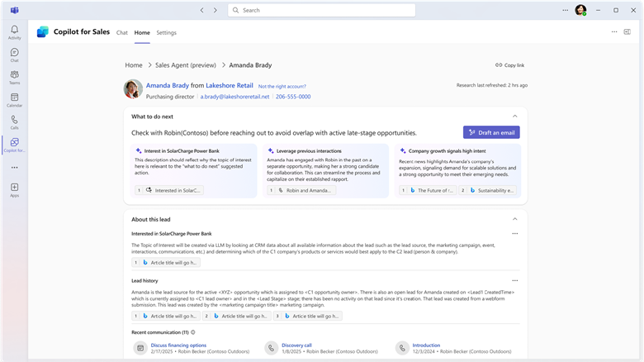This screenshot has width=644, height=362.
Task: Click the Copy link button
Action: point(510,65)
